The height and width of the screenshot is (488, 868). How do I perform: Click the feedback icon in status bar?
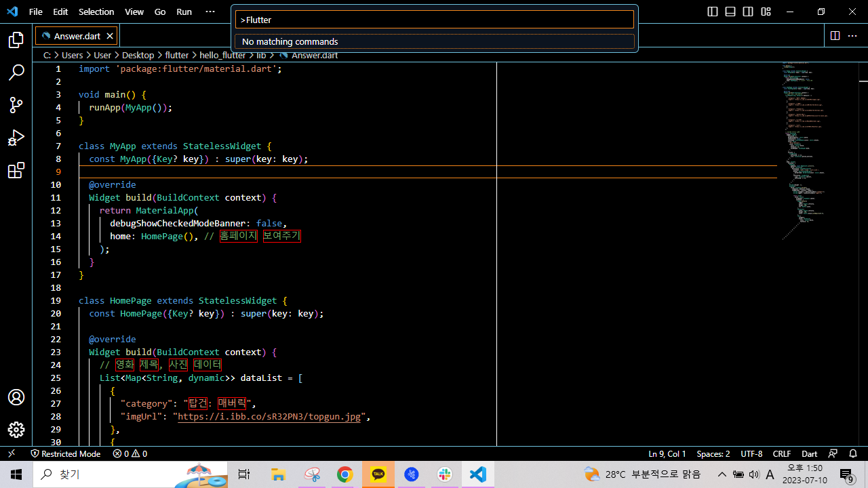pyautogui.click(x=833, y=453)
